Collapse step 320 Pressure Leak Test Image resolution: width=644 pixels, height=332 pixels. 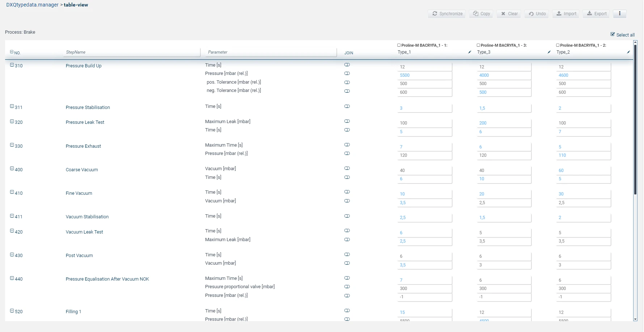(x=12, y=122)
